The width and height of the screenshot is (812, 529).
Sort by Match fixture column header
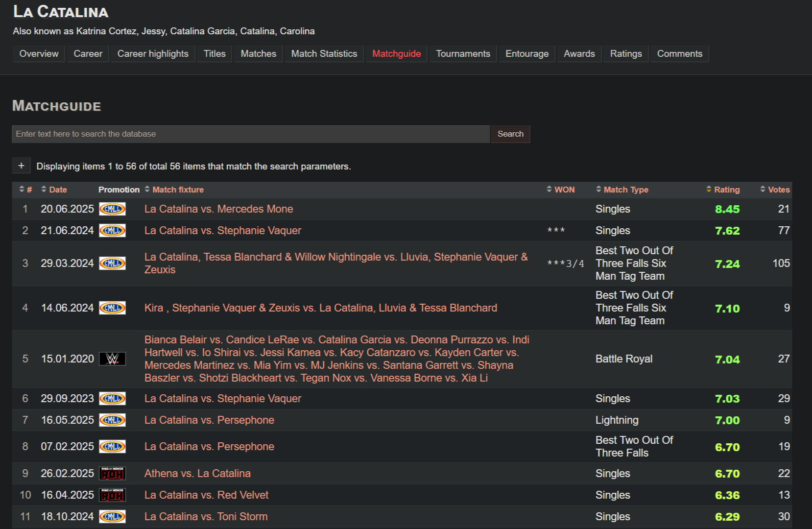[x=174, y=190]
